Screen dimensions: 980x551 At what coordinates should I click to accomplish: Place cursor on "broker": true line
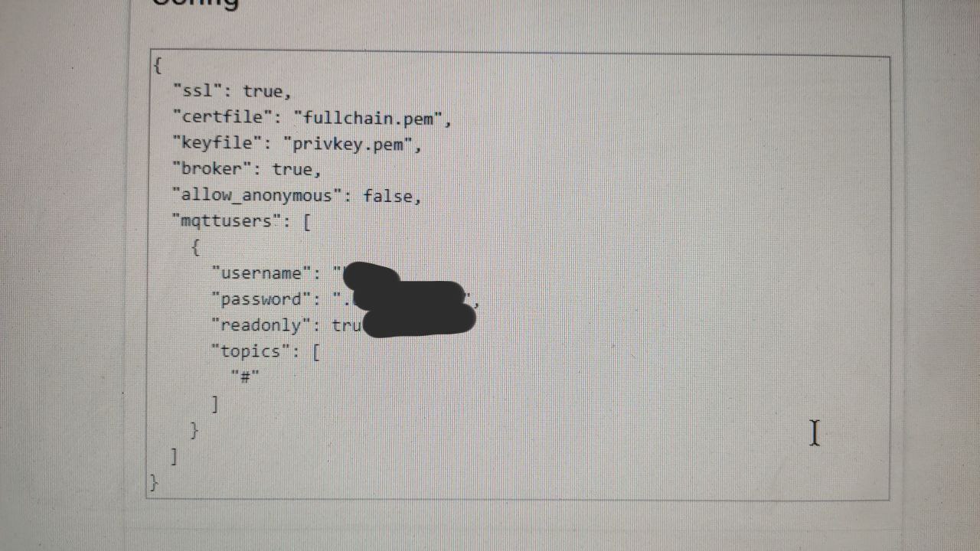click(x=247, y=169)
